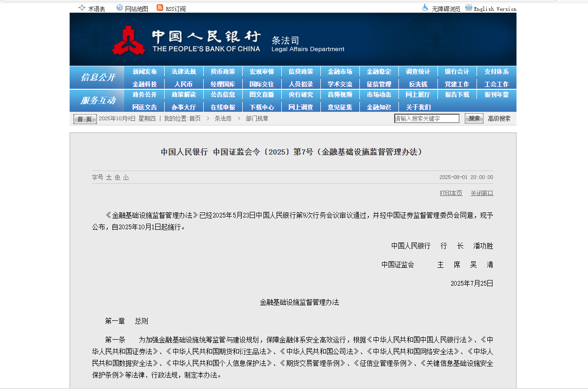The image size is (588, 389).
Task: Go to the 人民币 section
Action: tap(183, 84)
